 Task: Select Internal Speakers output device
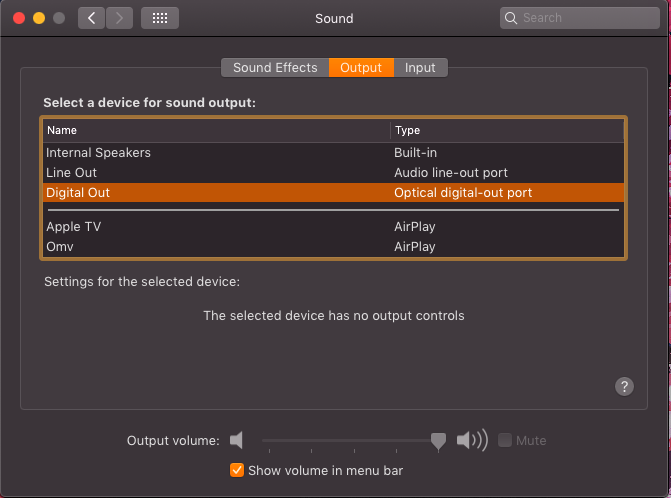pyautogui.click(x=98, y=153)
